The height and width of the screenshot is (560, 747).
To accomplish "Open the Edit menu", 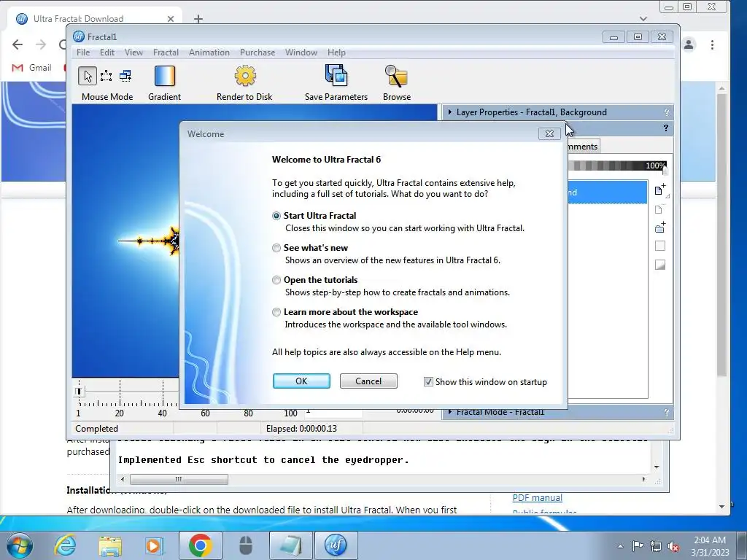I will click(107, 52).
